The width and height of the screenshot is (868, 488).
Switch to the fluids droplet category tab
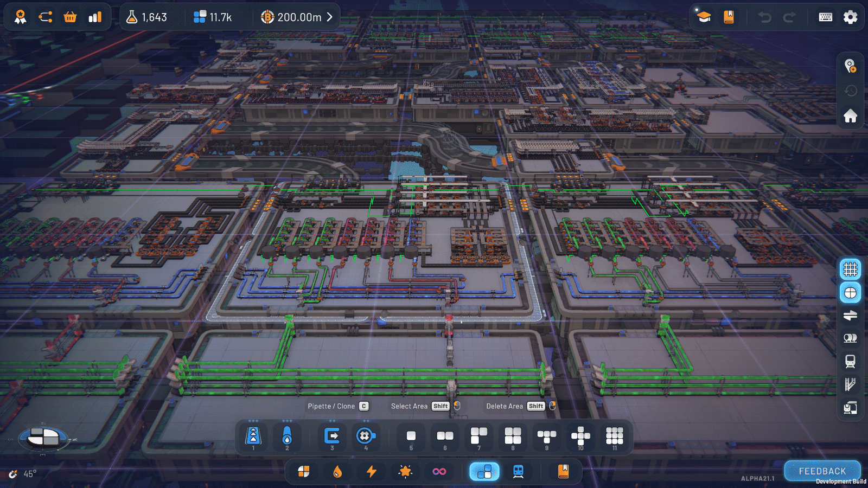(x=337, y=472)
